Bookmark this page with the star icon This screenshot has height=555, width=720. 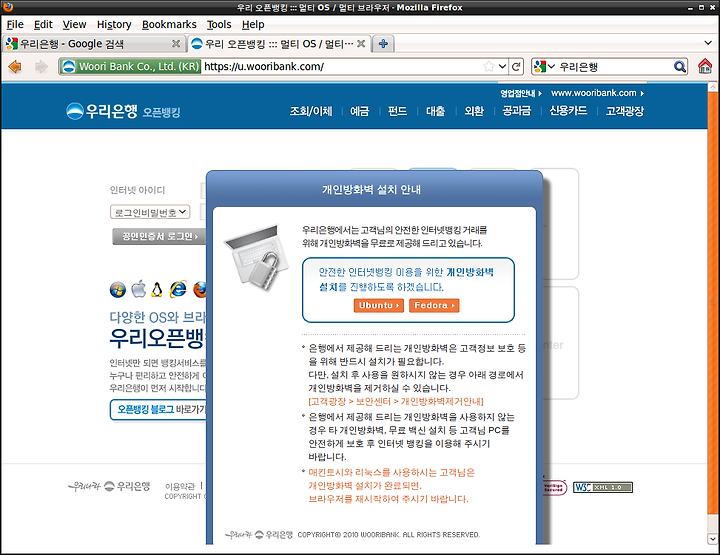489,67
